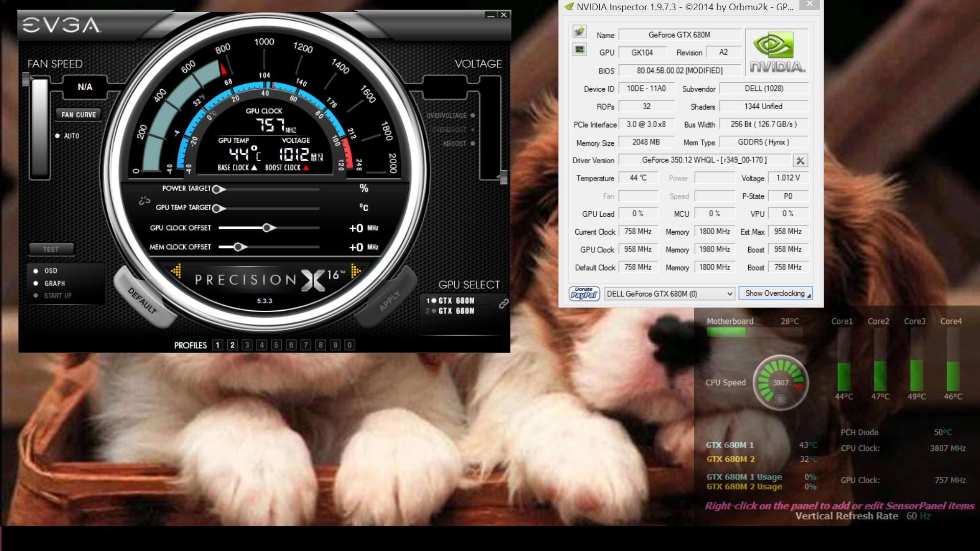This screenshot has width=980, height=551.
Task: Click the fan icon beside GPU temp target
Action: (144, 201)
